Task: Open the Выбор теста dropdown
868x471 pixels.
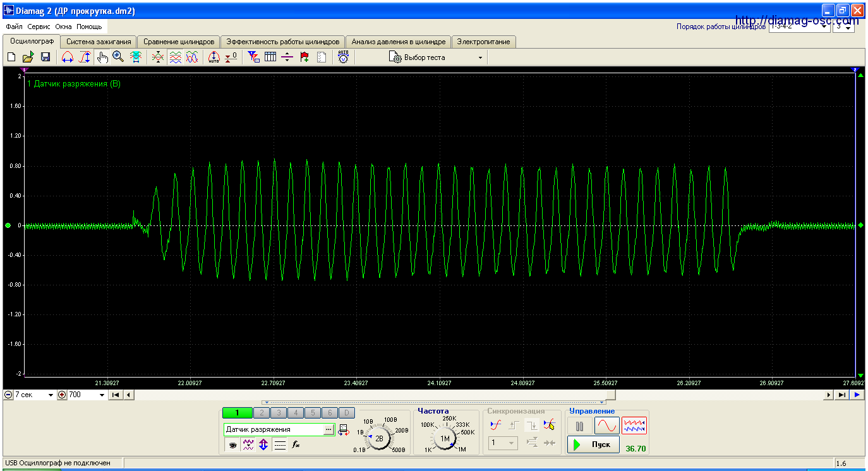Action: pyautogui.click(x=437, y=57)
